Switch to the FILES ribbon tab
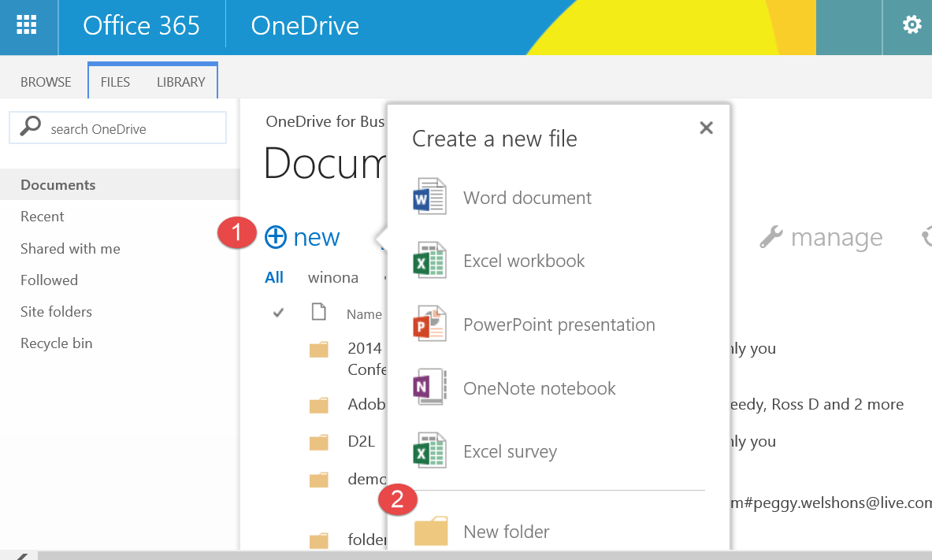Viewport: 932px width, 560px height. point(115,82)
